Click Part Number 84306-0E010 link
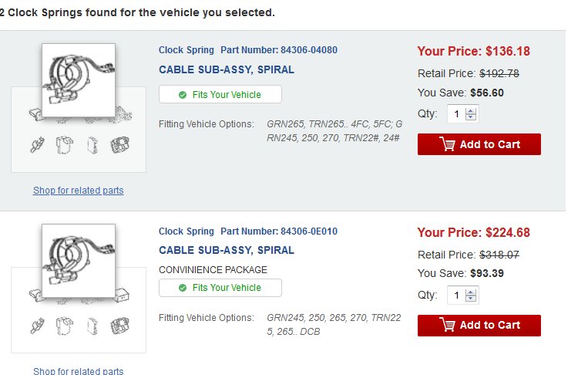Viewport: 588px width, 375px height. point(279,231)
